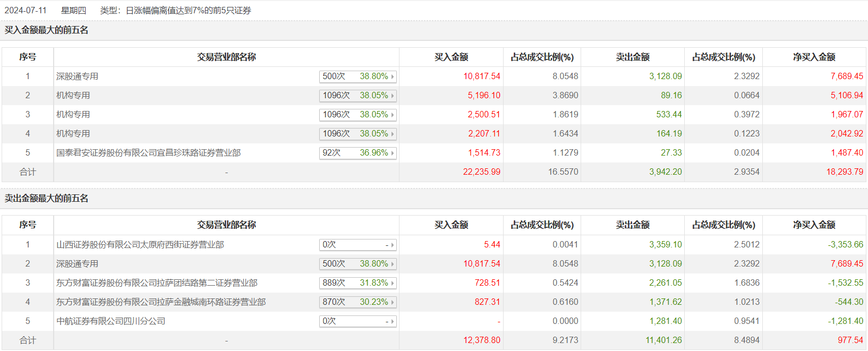Click 东方财富证券拉萨团结路第二证券营业部 link
The image size is (868, 351).
pos(157,283)
